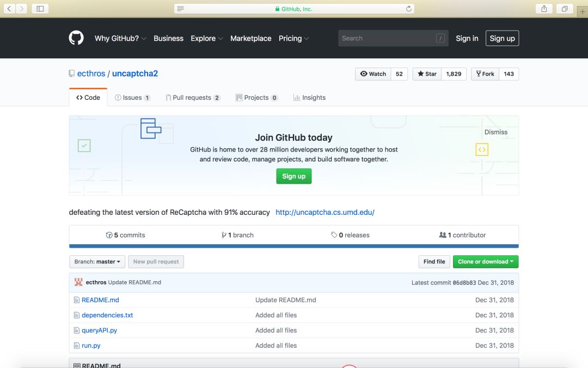Expand the Explore menu
Viewport: 588px width, 368px height.
pyautogui.click(x=207, y=38)
